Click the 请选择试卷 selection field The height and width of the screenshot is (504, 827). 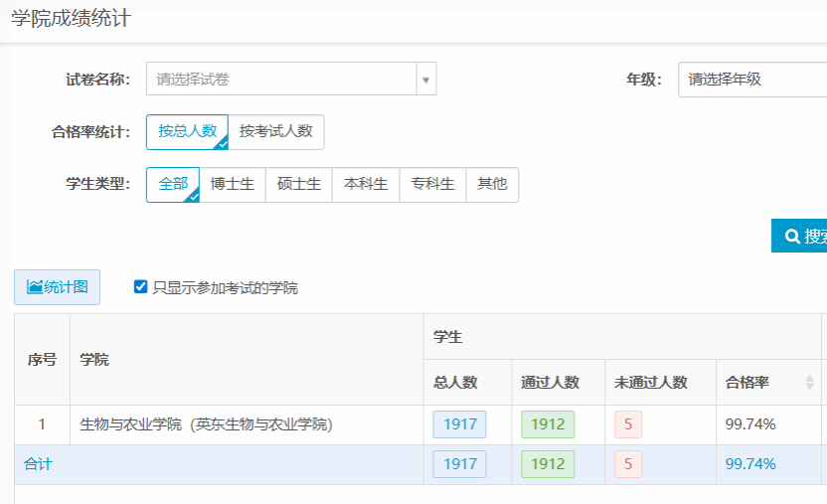[x=281, y=80]
